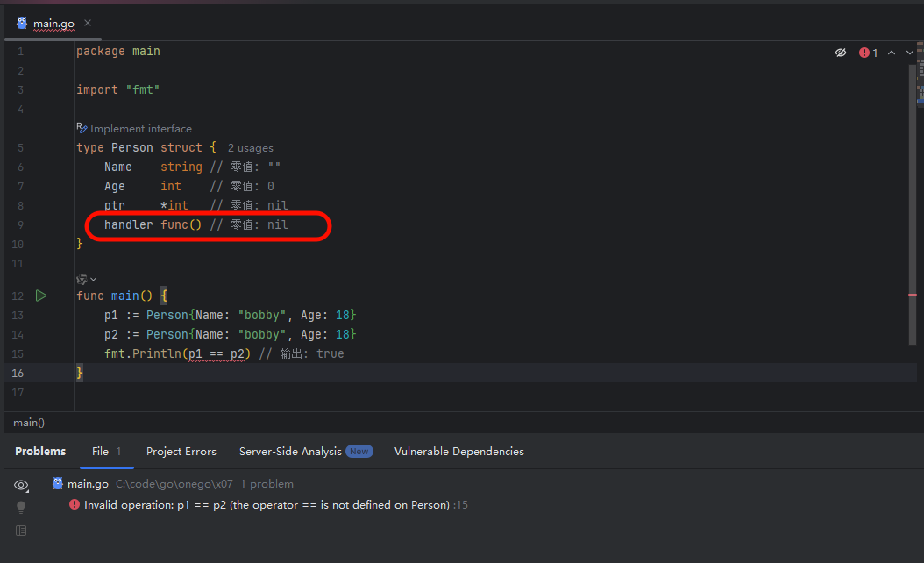Open view options eye icon in Problems panel

tap(21, 485)
